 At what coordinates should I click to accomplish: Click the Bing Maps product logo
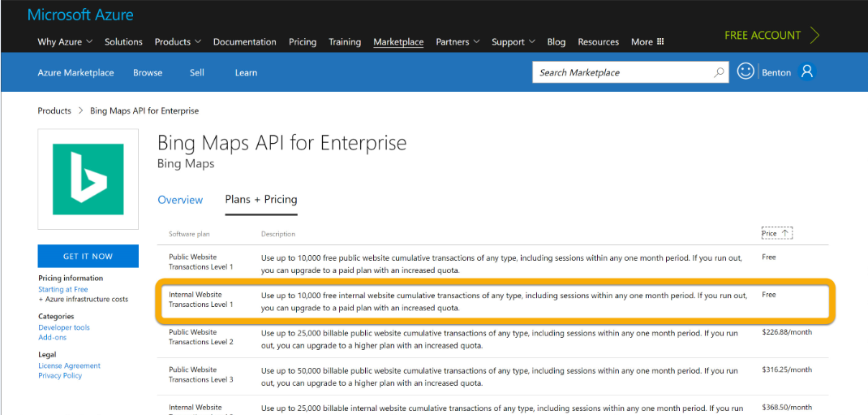pyautogui.click(x=88, y=179)
